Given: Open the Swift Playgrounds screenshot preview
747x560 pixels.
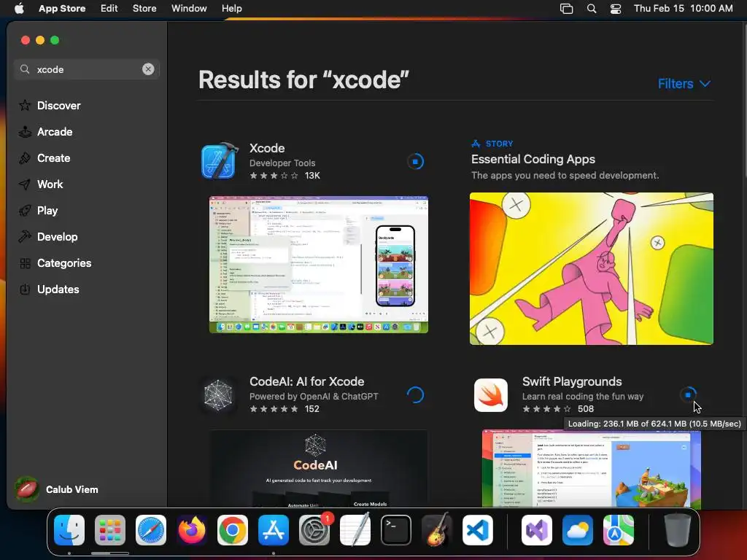Looking at the screenshot, I should click(591, 469).
